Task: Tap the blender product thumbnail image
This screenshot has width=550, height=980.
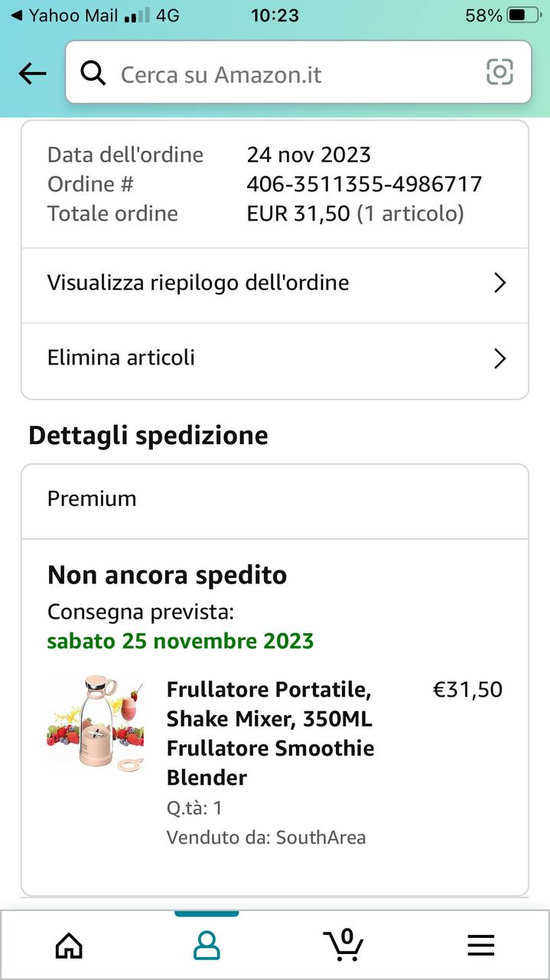Action: pos(95,722)
